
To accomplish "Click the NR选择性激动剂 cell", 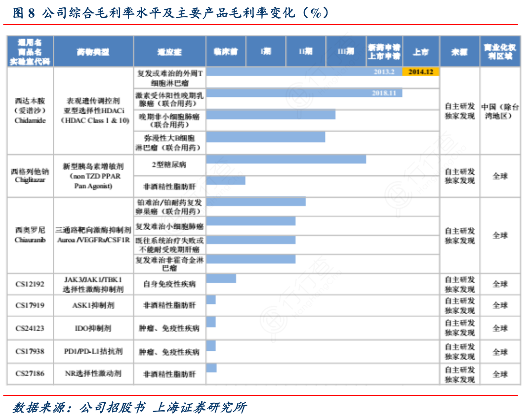I will tap(93, 374).
